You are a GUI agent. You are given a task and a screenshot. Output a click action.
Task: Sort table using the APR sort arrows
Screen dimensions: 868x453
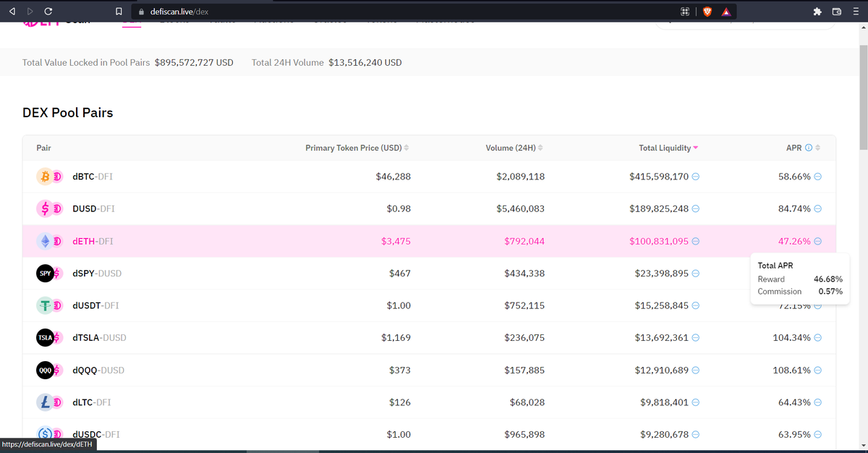[x=818, y=148]
